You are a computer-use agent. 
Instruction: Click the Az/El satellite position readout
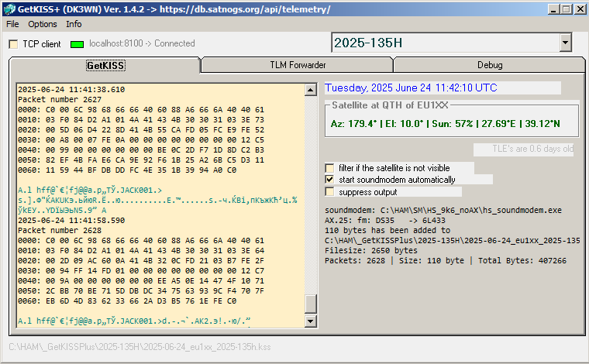coord(446,123)
